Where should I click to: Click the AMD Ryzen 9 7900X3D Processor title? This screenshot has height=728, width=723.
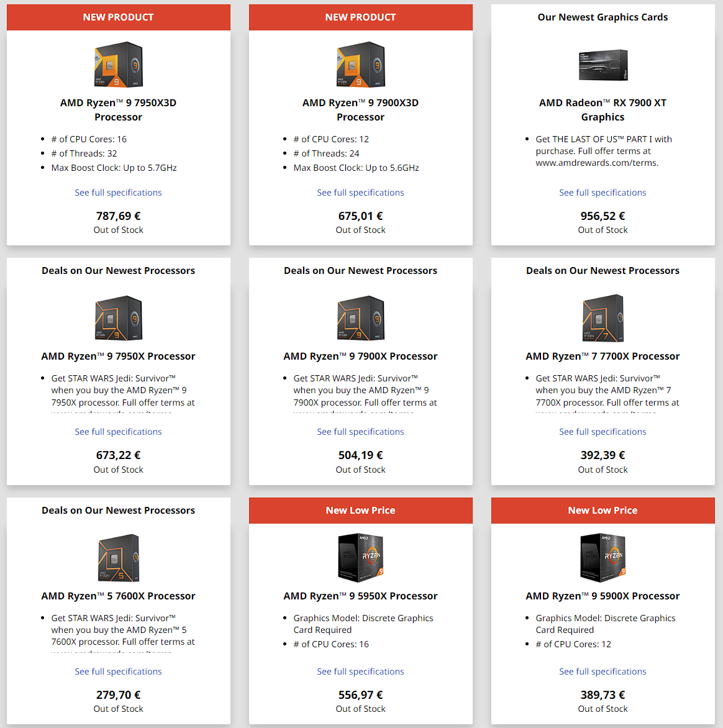click(361, 110)
